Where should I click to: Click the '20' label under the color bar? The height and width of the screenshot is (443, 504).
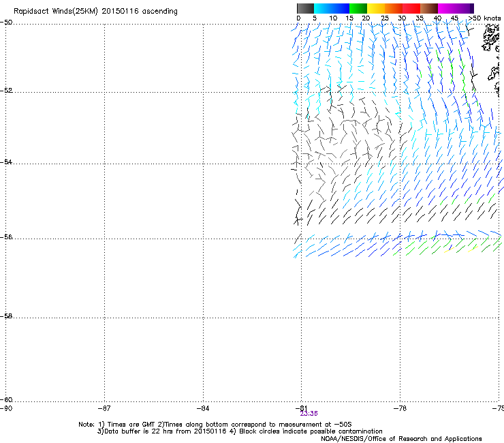tap(366, 18)
